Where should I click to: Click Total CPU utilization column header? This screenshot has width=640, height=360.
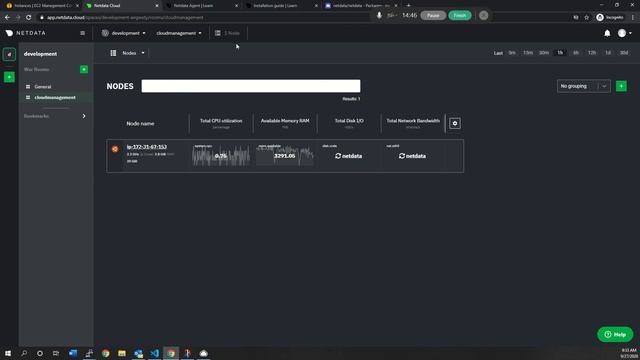coord(221,121)
